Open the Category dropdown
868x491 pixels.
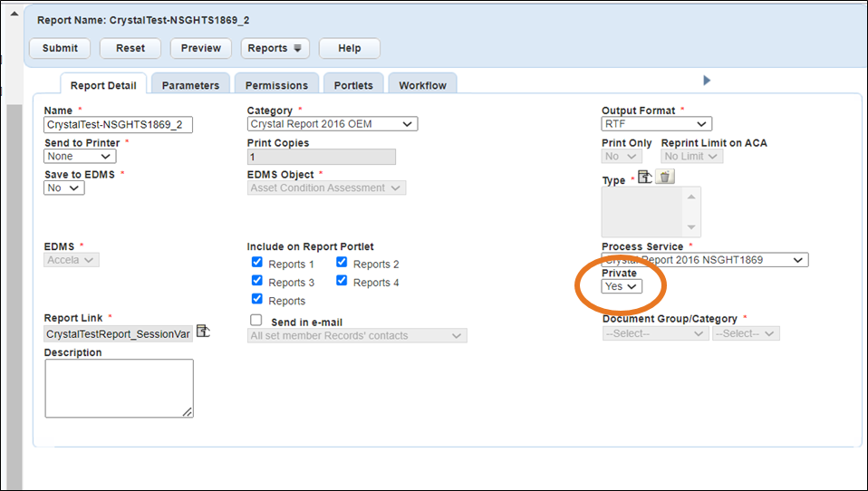point(332,124)
